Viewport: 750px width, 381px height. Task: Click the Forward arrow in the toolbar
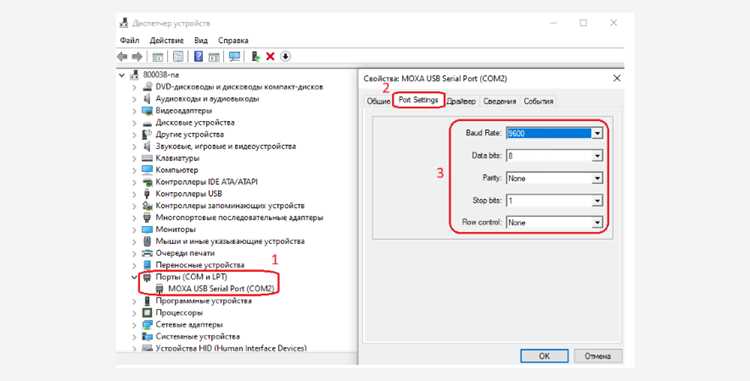[137, 57]
